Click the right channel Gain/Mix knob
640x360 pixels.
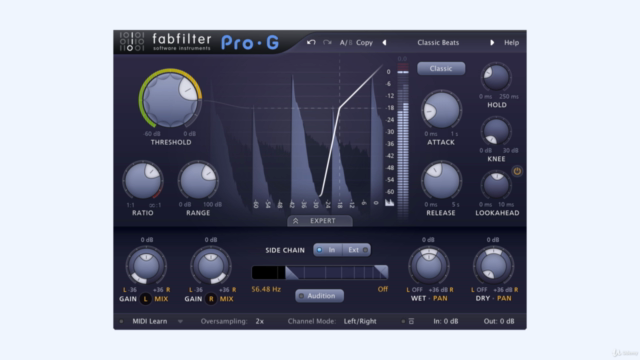pyautogui.click(x=211, y=266)
